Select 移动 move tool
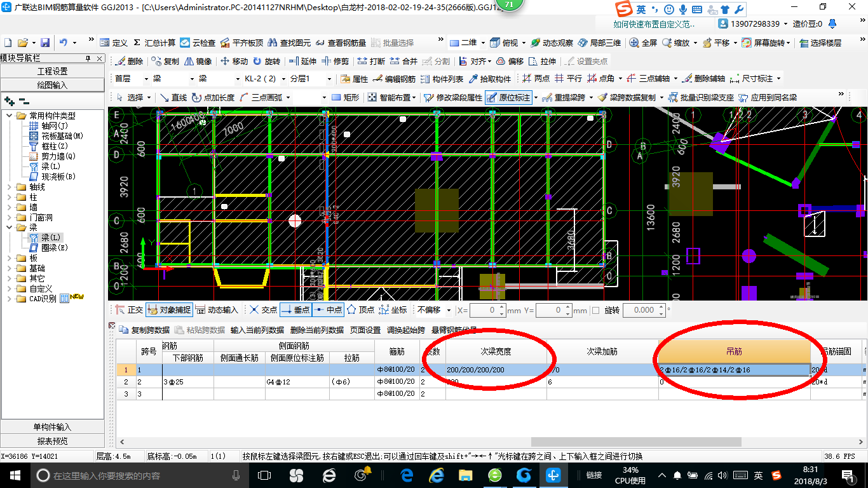This screenshot has height=488, width=868. point(234,61)
